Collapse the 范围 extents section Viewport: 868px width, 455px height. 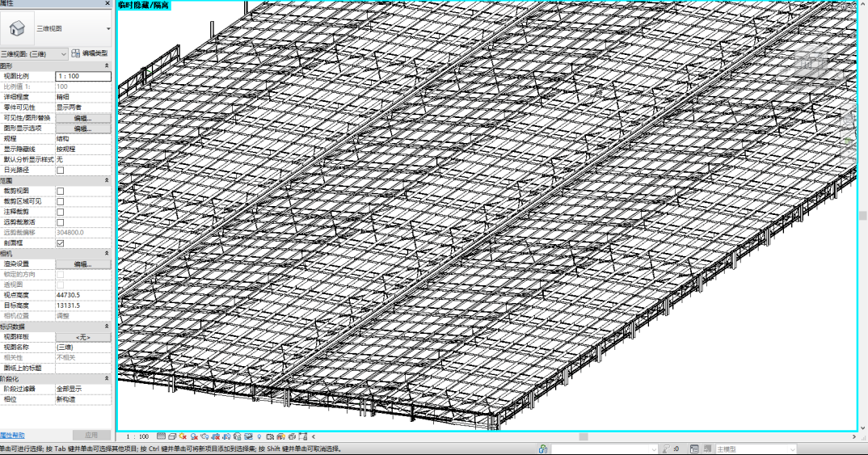pyautogui.click(x=107, y=180)
